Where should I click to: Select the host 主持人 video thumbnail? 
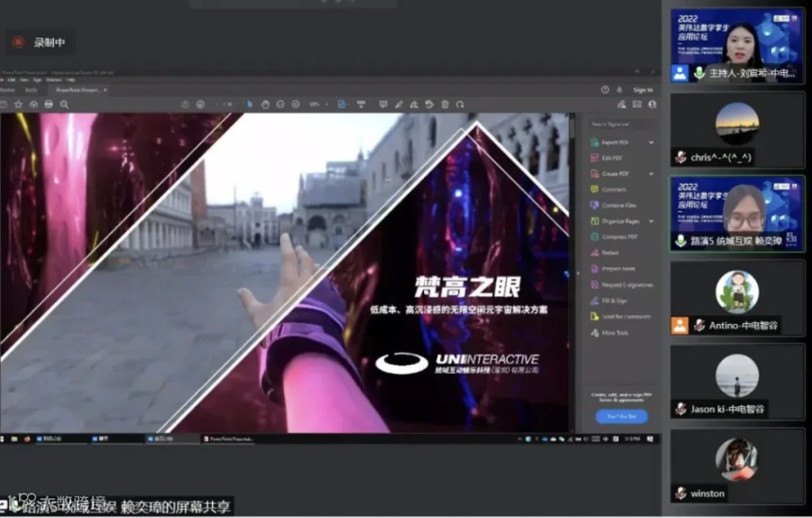pyautogui.click(x=737, y=46)
